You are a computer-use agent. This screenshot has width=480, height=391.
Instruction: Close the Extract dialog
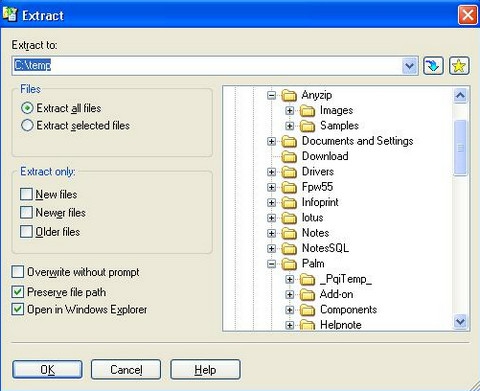[468, 15]
